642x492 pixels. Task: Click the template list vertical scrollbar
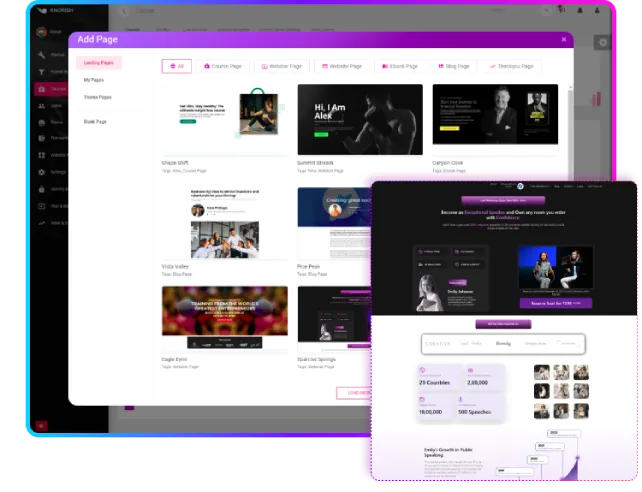(x=570, y=135)
